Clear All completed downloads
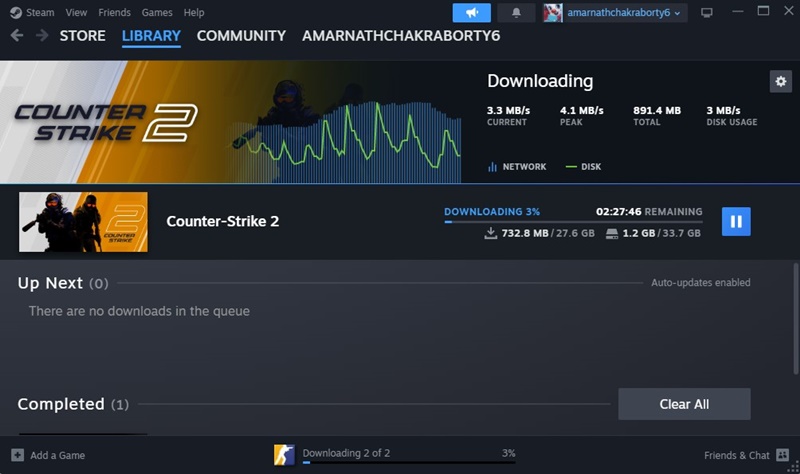Image resolution: width=800 pixels, height=474 pixels. [684, 404]
